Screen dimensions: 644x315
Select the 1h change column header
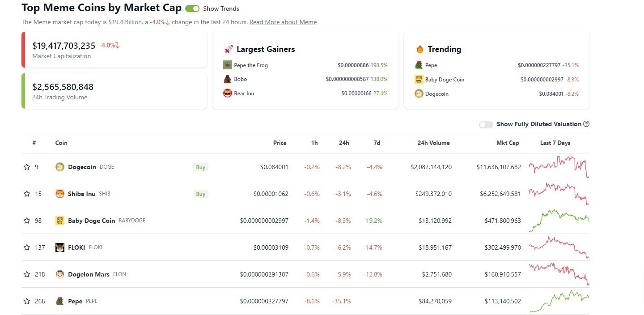314,143
